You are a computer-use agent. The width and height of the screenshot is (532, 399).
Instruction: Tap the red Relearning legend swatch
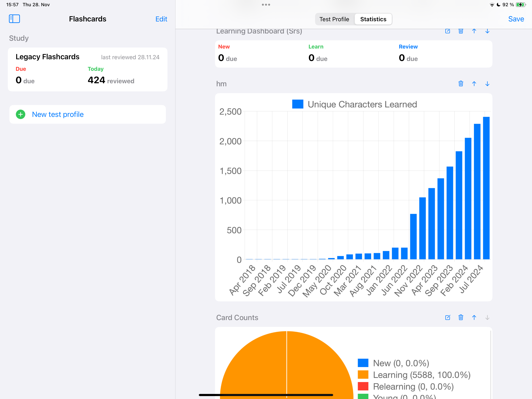[363, 386]
